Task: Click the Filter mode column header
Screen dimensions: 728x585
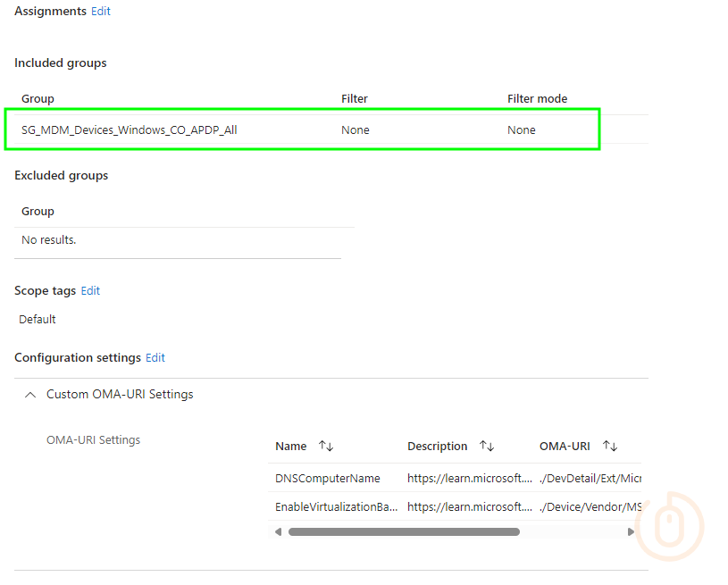Action: [x=537, y=98]
